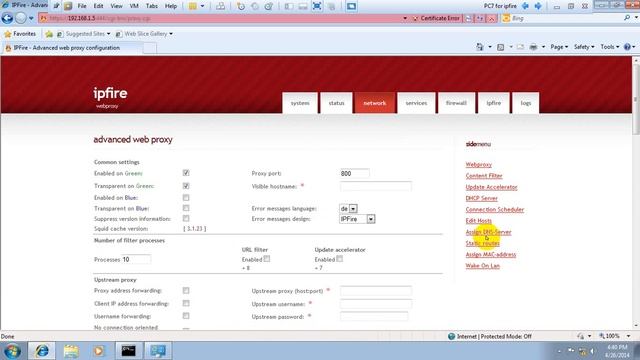Click the Visible hostname input field
The width and height of the screenshot is (640, 360).
[376, 187]
